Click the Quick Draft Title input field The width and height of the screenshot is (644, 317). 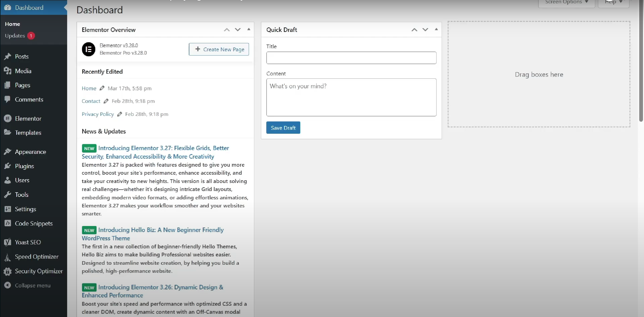click(x=351, y=58)
